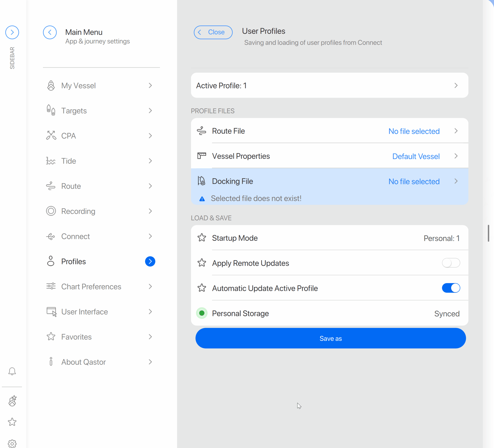Screen dimensions: 494x448
Task: Click the notification bell icon
Action: tap(12, 371)
